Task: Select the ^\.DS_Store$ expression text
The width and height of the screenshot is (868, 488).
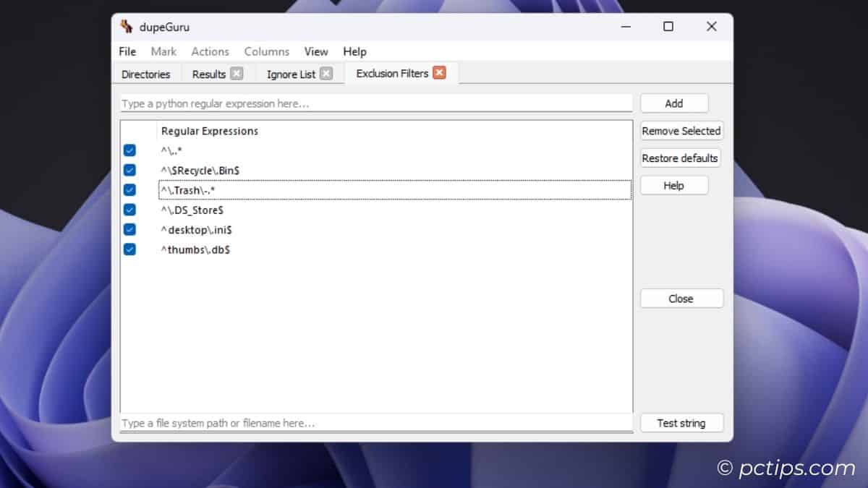Action: [x=192, y=210]
